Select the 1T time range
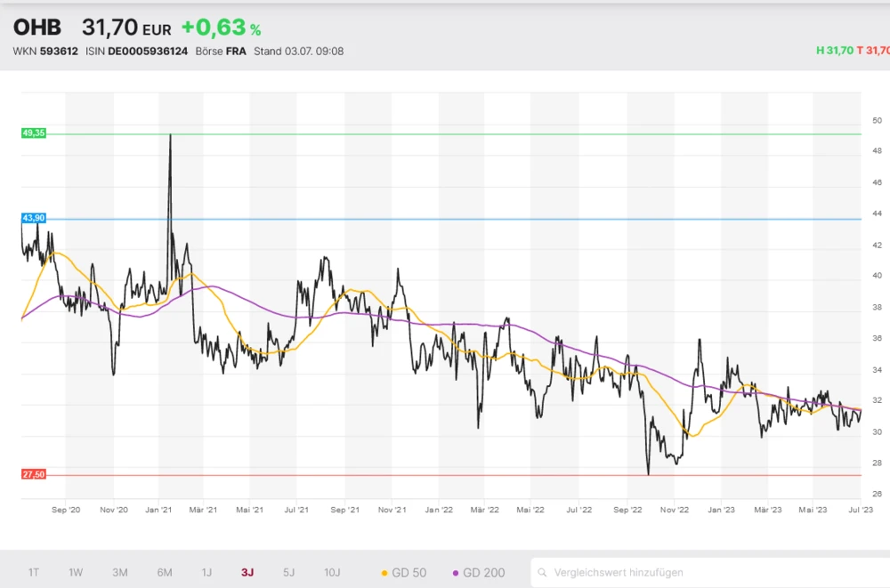 click(x=34, y=573)
